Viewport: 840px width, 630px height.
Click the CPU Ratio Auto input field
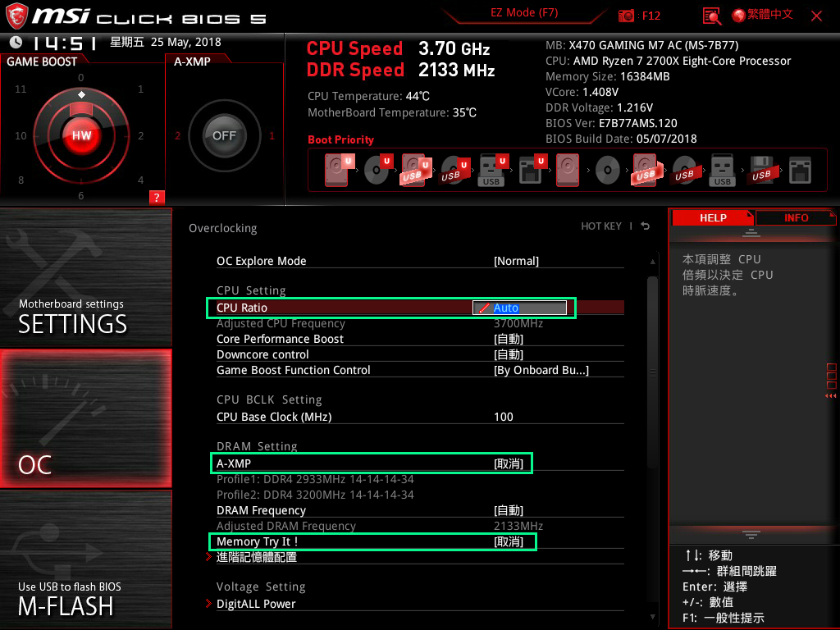(x=519, y=308)
